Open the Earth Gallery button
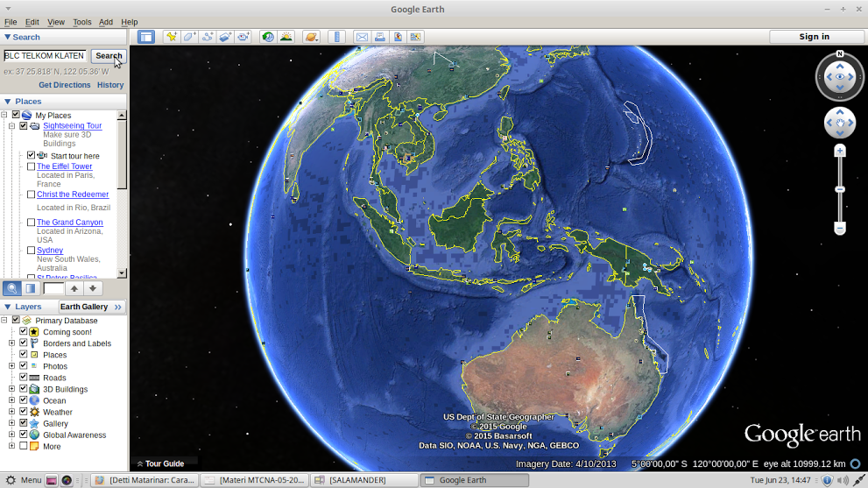The image size is (868, 488). click(90, 307)
